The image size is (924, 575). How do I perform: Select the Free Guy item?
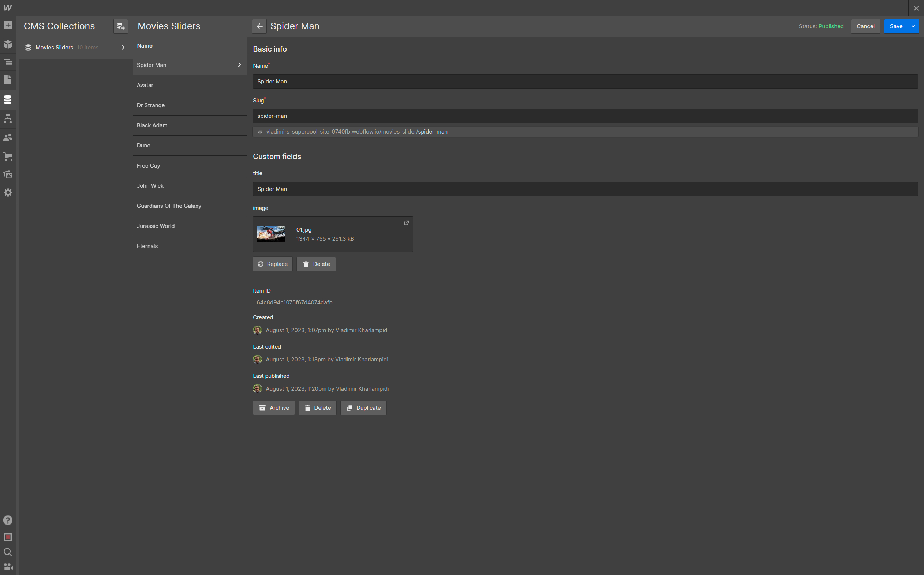[x=190, y=166]
